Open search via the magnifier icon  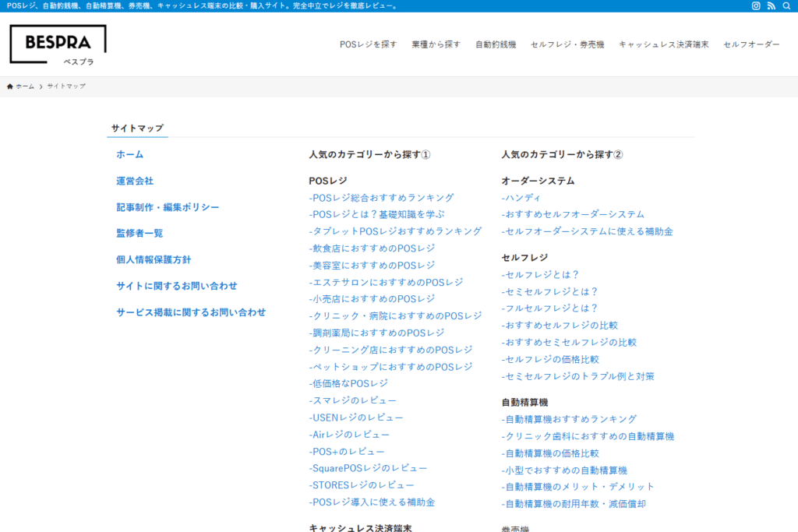(x=786, y=6)
